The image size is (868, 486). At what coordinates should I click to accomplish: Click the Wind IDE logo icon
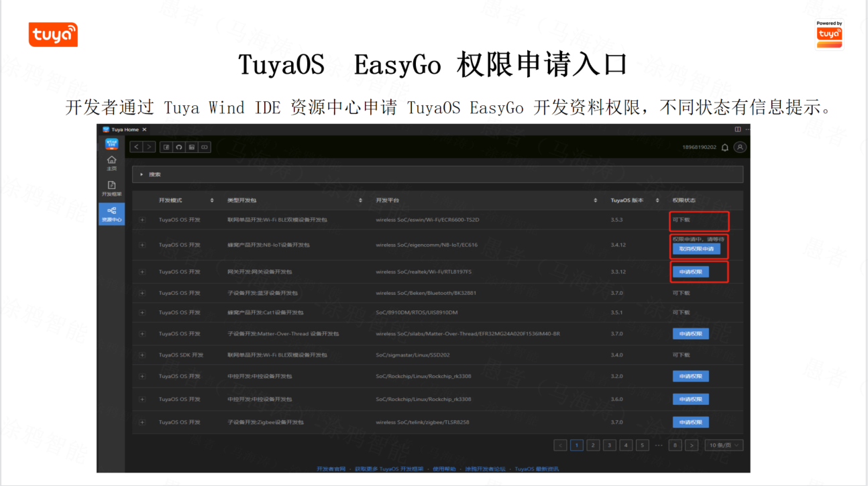click(111, 143)
